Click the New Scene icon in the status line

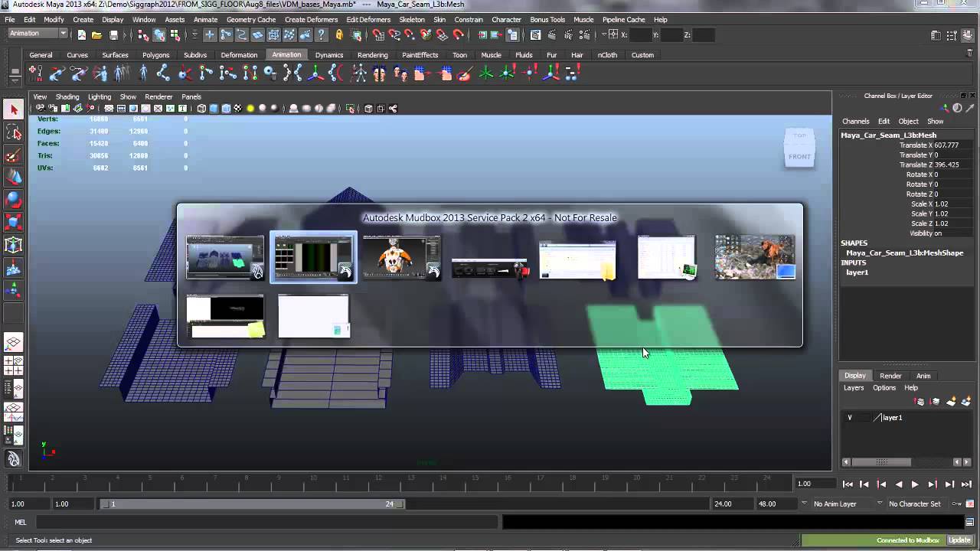pyautogui.click(x=82, y=34)
